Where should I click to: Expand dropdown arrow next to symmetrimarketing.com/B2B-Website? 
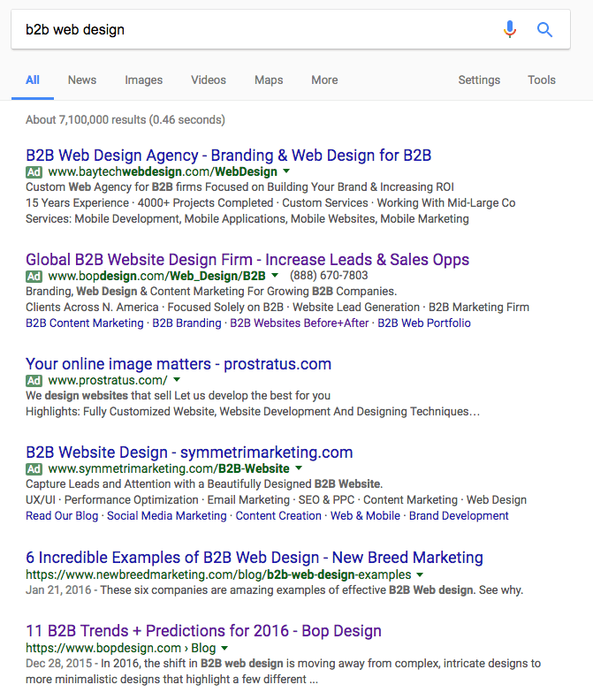pyautogui.click(x=299, y=468)
